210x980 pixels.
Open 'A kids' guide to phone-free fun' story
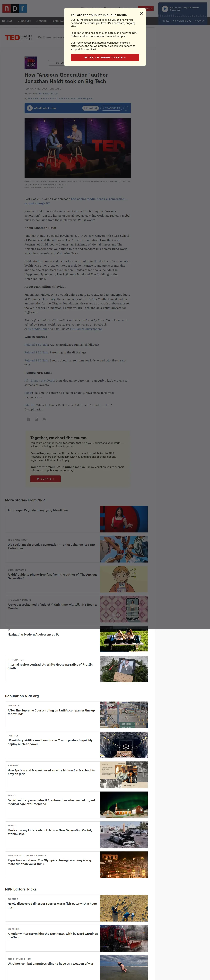(x=53, y=576)
